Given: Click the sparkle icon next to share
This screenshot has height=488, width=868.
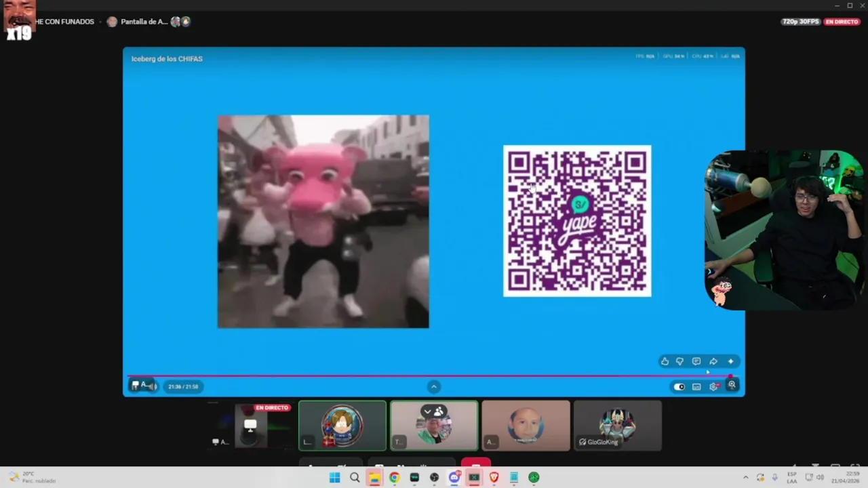Looking at the screenshot, I should tap(730, 361).
